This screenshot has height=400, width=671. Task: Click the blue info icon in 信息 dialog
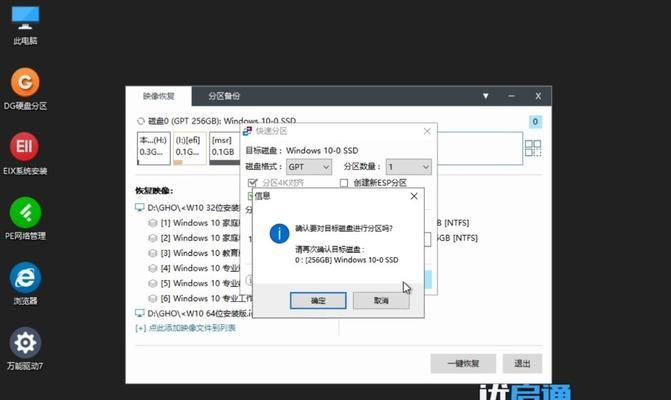click(279, 234)
